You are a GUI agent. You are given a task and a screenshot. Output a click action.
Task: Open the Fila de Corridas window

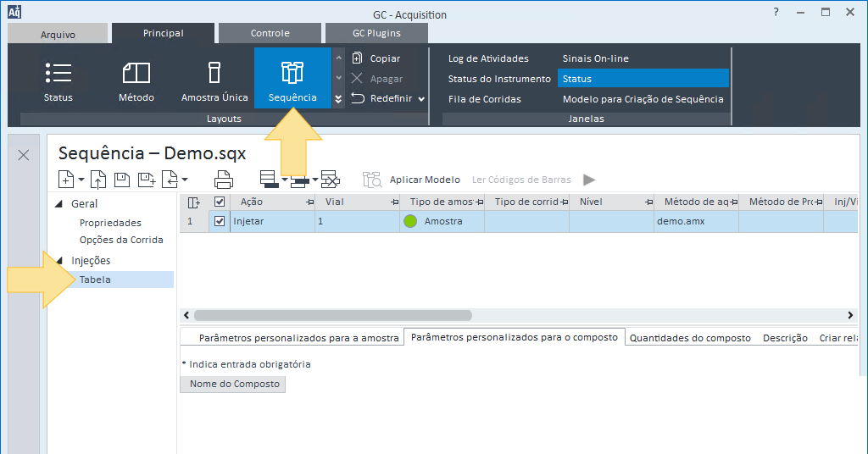484,99
